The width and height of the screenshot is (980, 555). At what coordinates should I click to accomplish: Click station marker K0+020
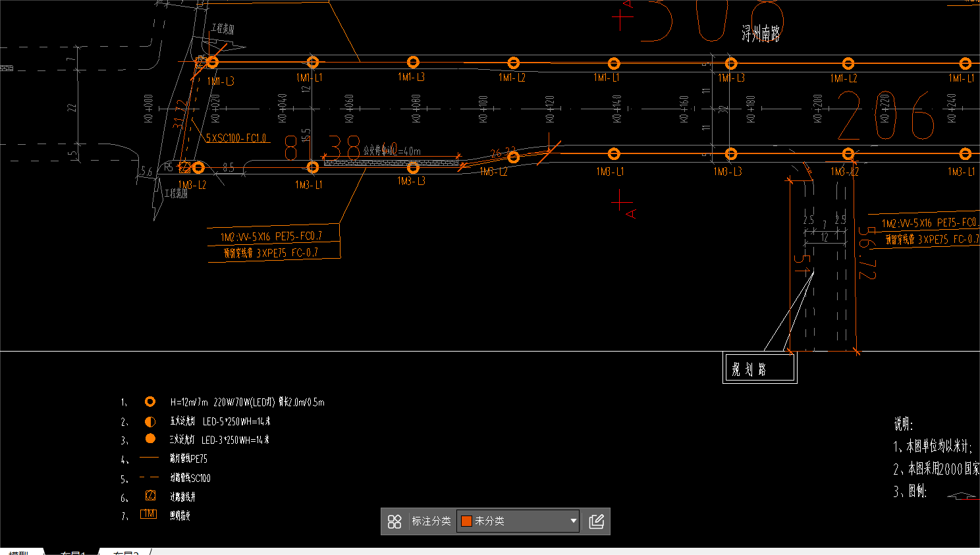215,108
